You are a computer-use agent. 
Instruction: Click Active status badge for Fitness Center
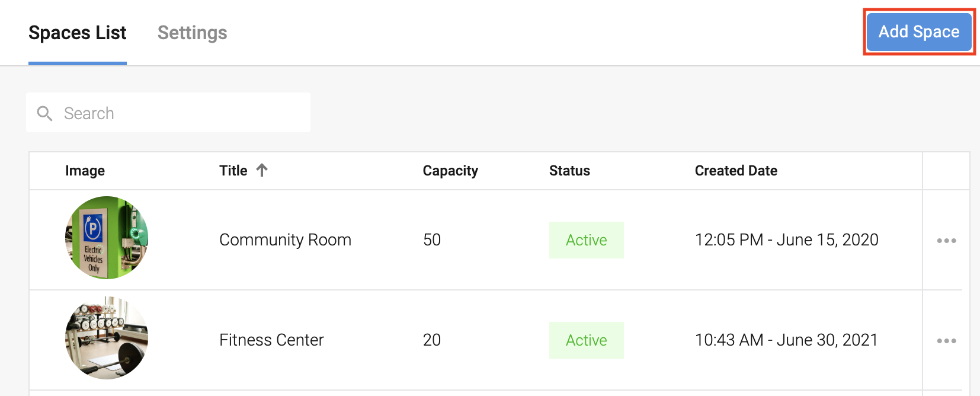[586, 340]
